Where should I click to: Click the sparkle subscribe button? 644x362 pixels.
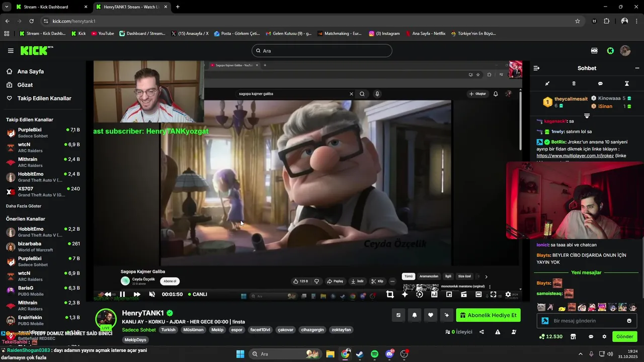tap(447, 315)
